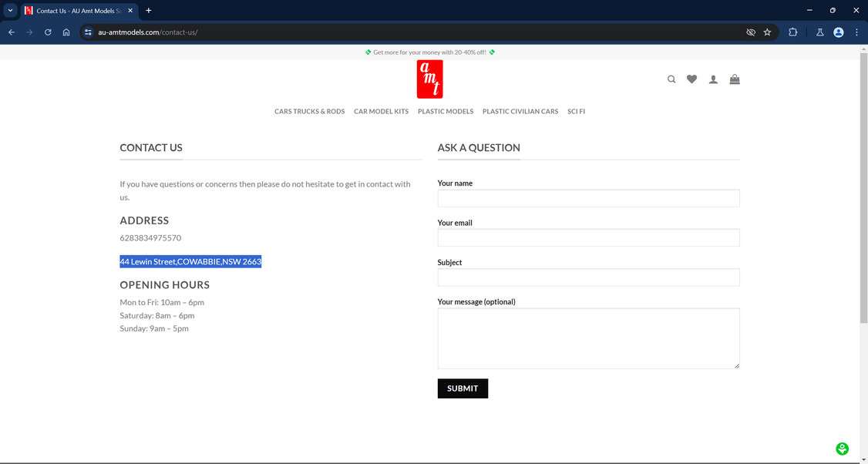Viewport: 868px width, 464px height.
Task: Focus the Your email field
Action: [588, 237]
